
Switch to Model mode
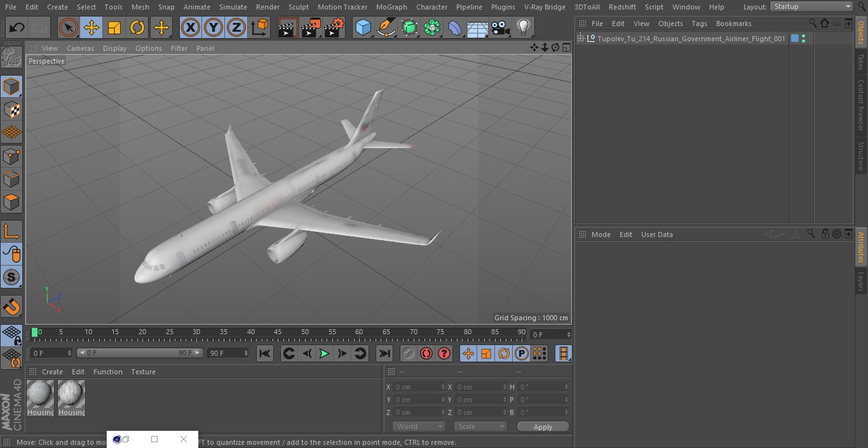click(11, 86)
